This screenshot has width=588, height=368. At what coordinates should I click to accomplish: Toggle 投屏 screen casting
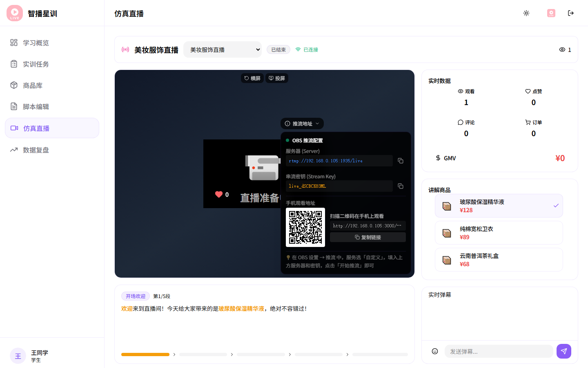click(277, 78)
